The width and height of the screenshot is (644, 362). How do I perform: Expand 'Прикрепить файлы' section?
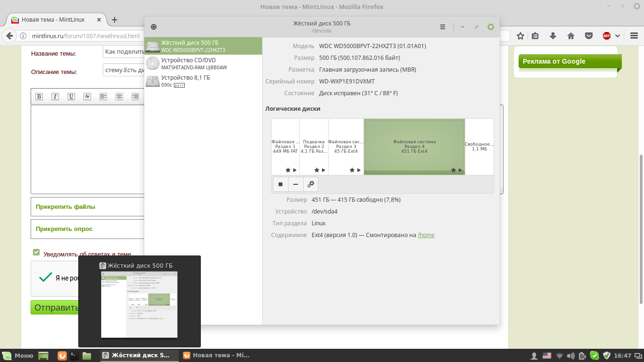[66, 206]
